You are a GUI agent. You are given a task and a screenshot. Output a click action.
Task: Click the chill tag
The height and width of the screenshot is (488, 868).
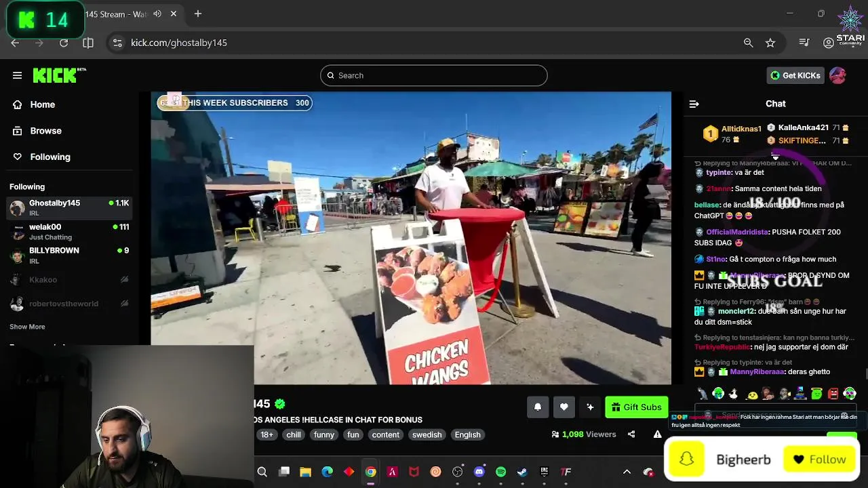pyautogui.click(x=294, y=434)
